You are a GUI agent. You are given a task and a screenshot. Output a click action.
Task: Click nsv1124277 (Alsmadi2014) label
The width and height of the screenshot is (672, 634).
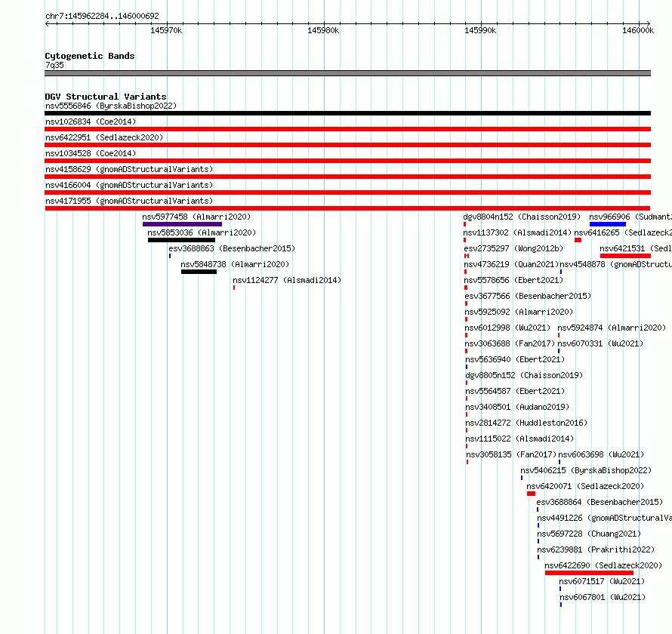point(287,280)
